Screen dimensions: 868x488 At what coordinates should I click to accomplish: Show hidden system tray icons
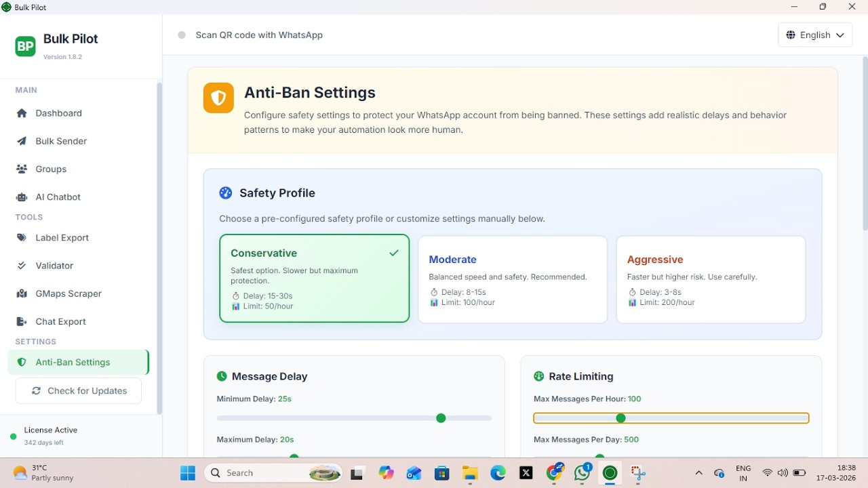coord(699,473)
